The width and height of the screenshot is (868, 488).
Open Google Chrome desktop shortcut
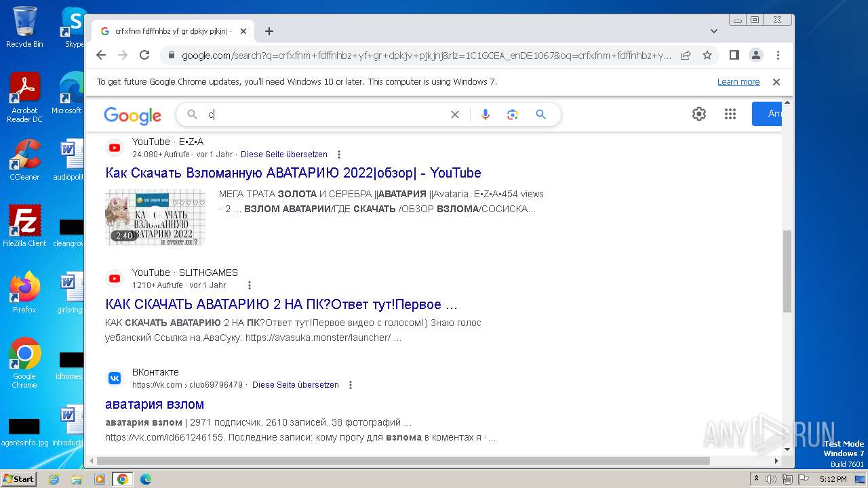coord(24,363)
